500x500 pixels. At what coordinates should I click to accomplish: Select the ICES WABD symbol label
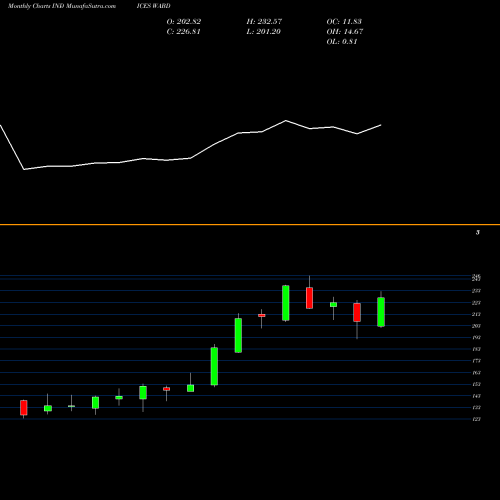[153, 6]
